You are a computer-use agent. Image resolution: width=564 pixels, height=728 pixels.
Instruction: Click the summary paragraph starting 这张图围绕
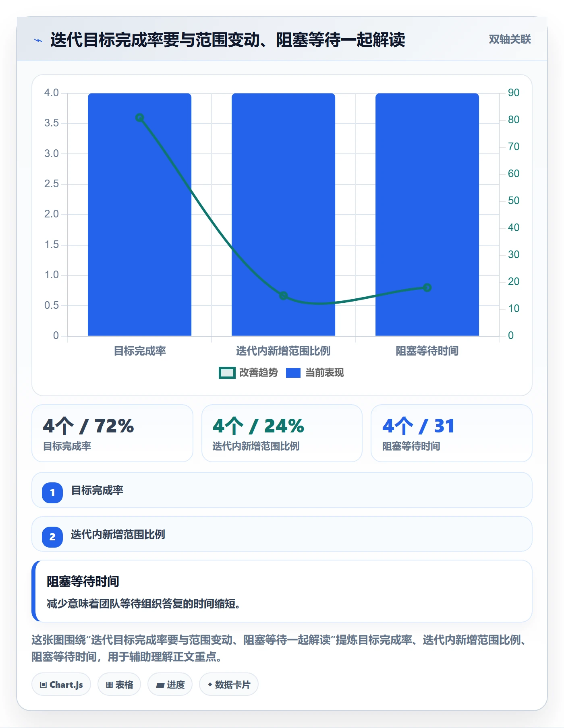tap(279, 648)
